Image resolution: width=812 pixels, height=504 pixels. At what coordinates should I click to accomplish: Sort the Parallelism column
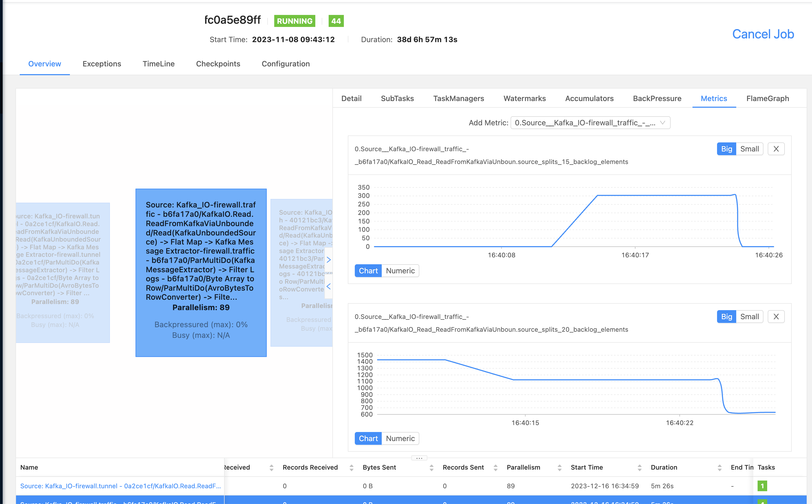pyautogui.click(x=557, y=467)
